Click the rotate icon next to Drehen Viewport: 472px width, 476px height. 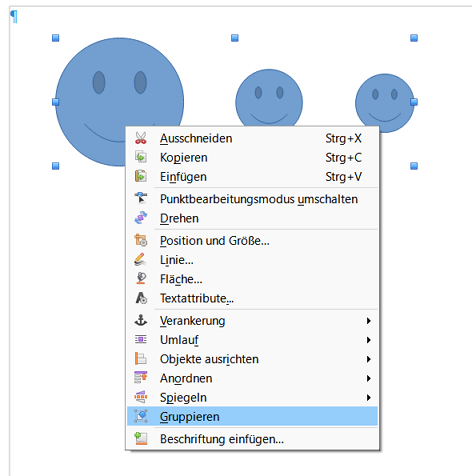(x=141, y=218)
